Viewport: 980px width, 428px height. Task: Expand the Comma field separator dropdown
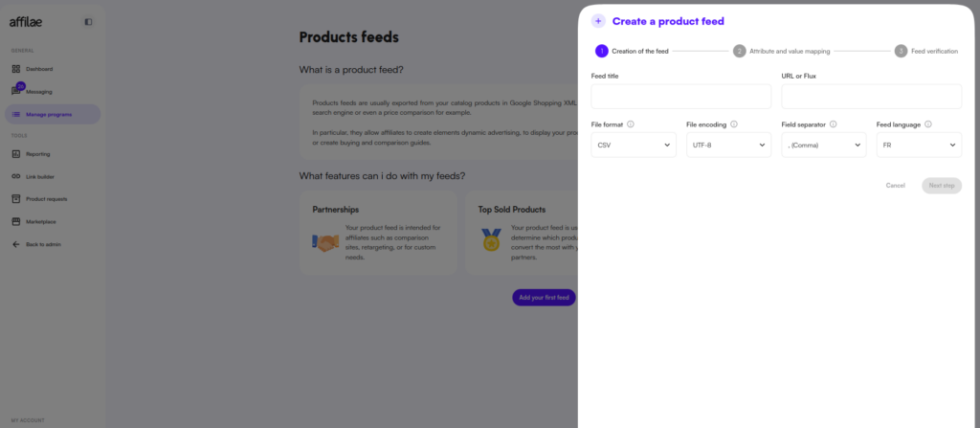coord(823,145)
